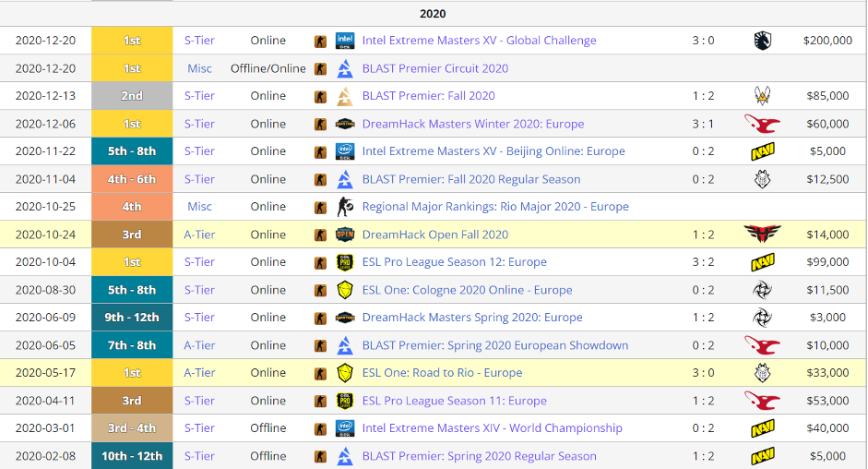Open DreamHack Open Fall 2020 link
The image size is (868, 469).
[x=435, y=234]
